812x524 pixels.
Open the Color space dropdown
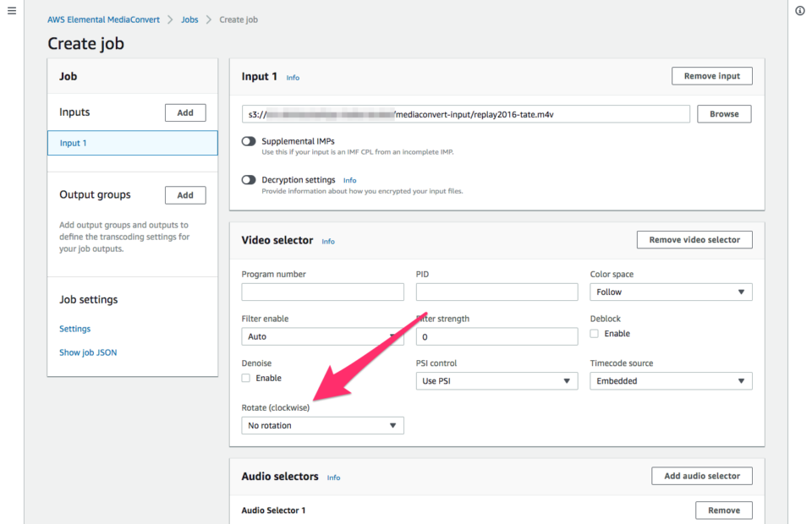(x=670, y=292)
